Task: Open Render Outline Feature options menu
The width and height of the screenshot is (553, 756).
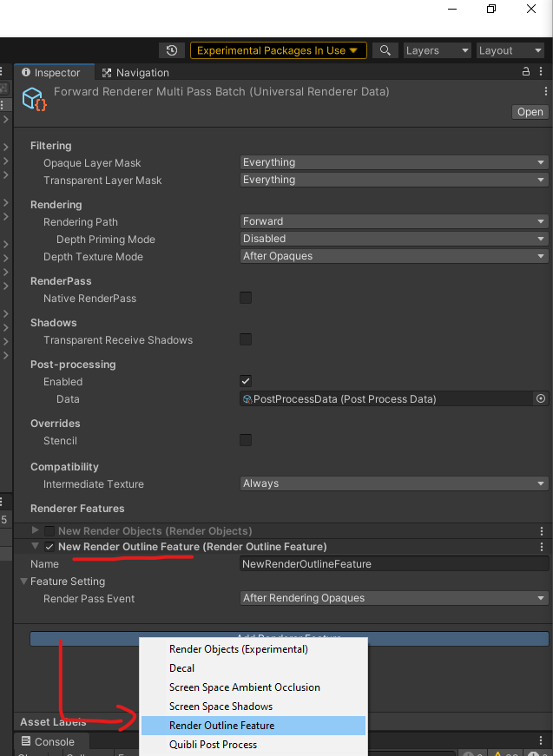Action: [542, 547]
